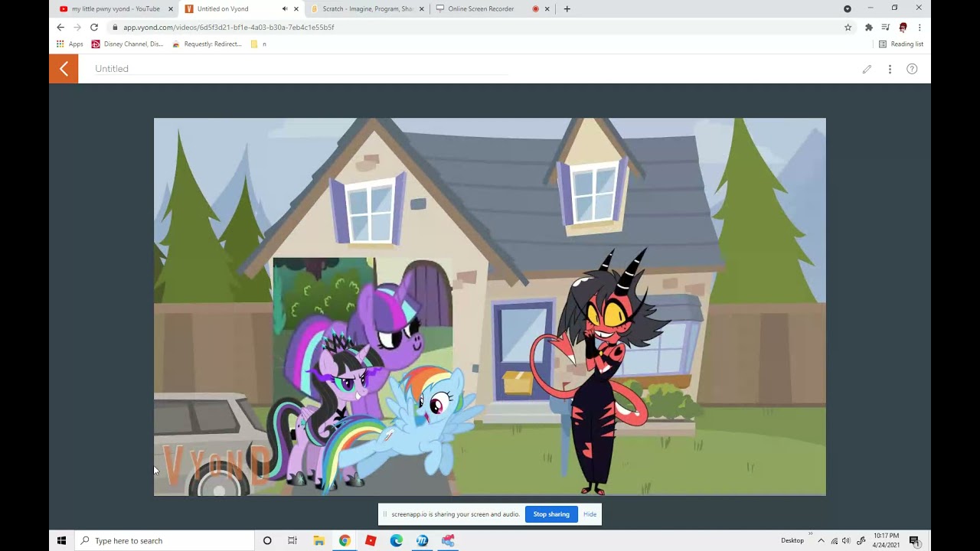Open the Disney Channel bookmark
This screenshot has height=551, width=980.
coord(127,44)
